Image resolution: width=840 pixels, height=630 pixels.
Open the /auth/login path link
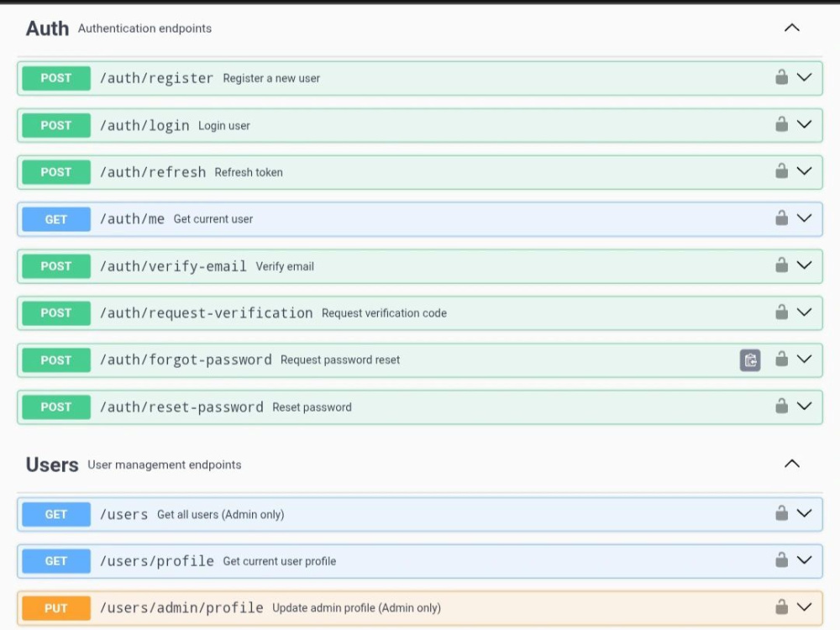(x=144, y=125)
